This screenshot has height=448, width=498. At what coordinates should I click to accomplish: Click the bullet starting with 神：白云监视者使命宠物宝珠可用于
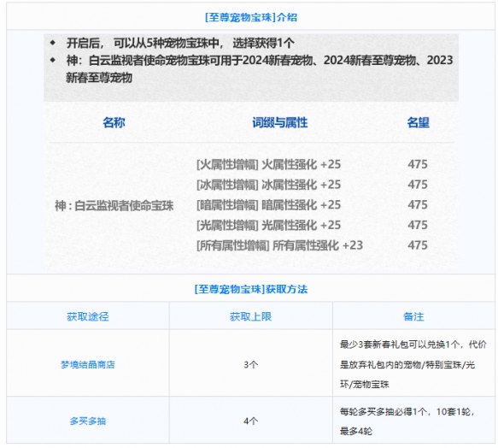259,68
